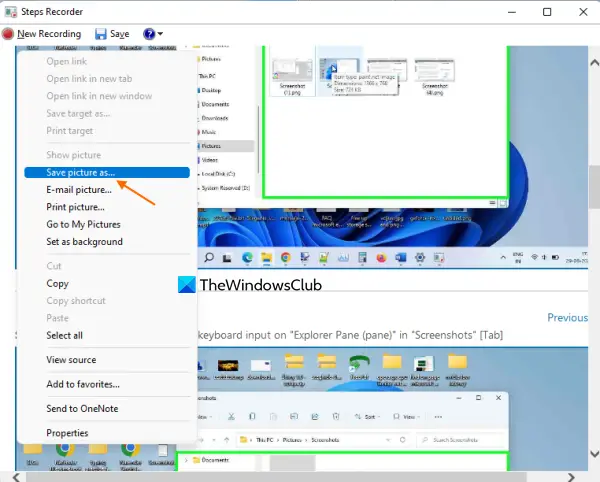This screenshot has width=600, height=482.
Task: Click the horizontal scrollbar thumb
Action: [276, 477]
